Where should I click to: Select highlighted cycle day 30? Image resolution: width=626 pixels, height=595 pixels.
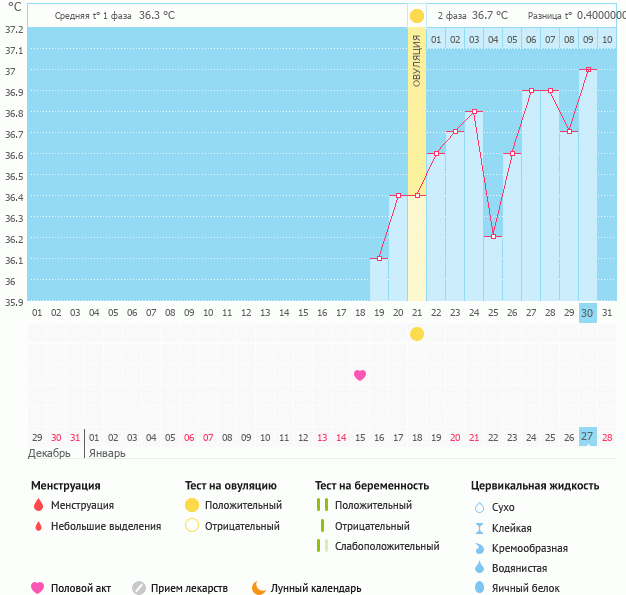click(x=588, y=312)
